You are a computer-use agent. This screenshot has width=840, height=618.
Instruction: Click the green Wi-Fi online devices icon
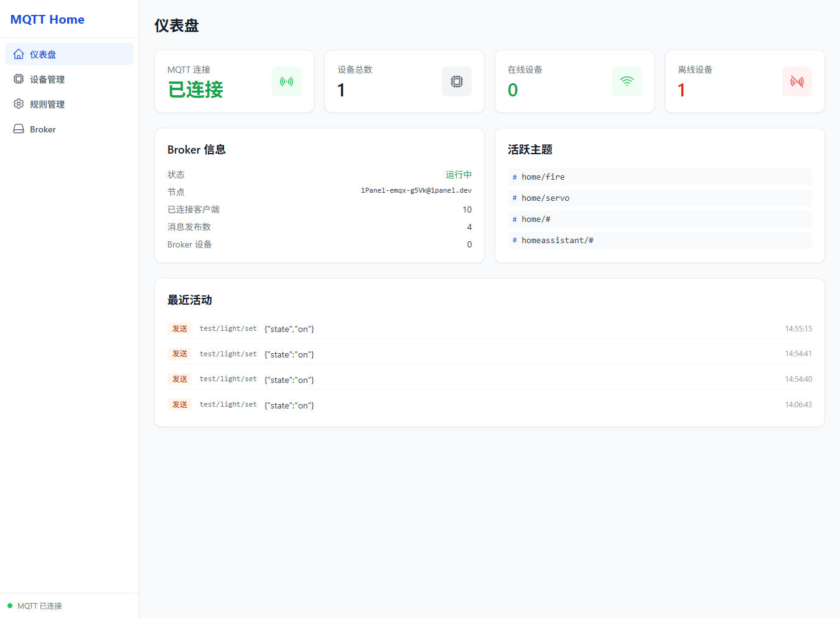pos(627,81)
